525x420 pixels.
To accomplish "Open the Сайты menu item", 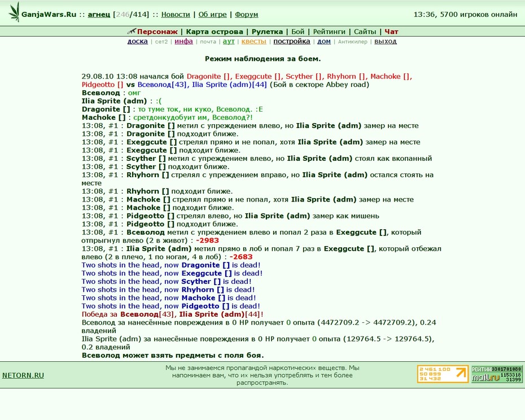I will (365, 32).
